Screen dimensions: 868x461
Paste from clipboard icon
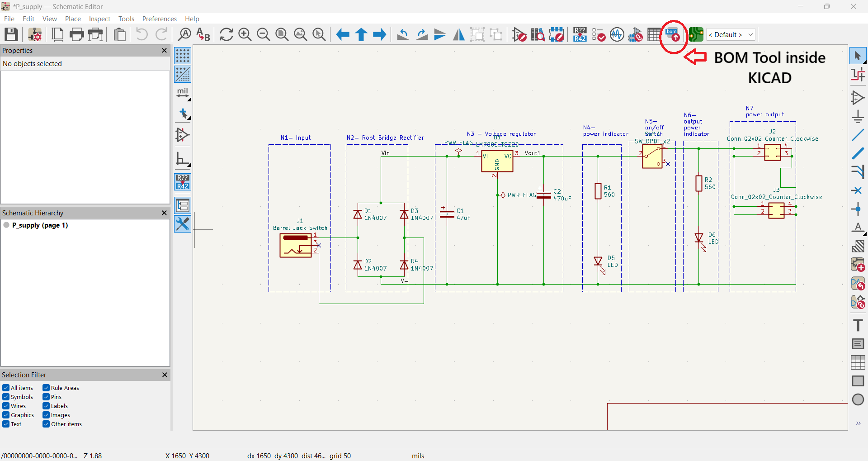click(119, 34)
